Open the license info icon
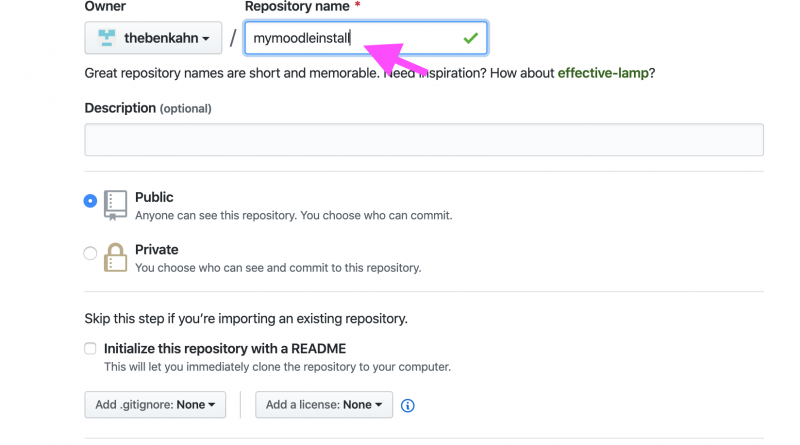This screenshot has height=445, width=800. click(x=408, y=405)
